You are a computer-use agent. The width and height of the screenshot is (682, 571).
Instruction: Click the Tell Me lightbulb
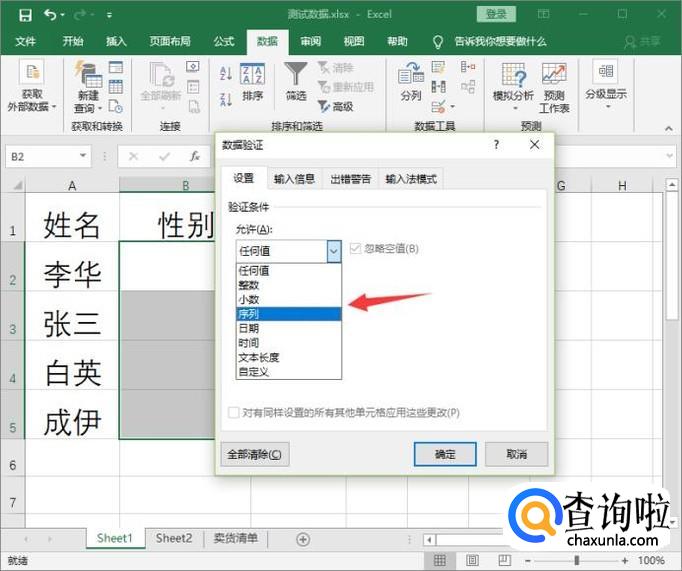point(438,42)
